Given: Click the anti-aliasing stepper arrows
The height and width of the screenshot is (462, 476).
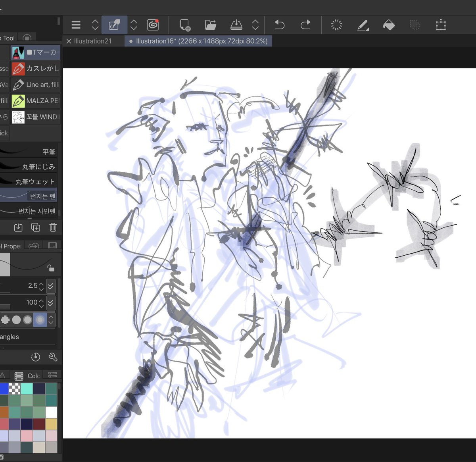Looking at the screenshot, I should pyautogui.click(x=51, y=320).
